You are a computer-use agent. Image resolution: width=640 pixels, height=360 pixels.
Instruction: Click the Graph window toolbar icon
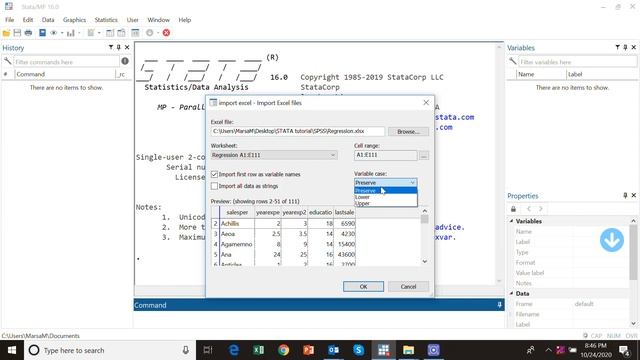pos(71,33)
